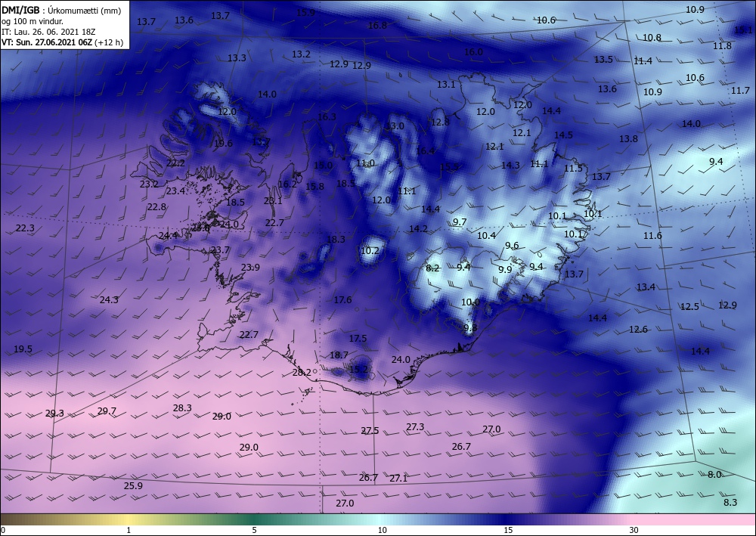Click the 8.2 value on Vatnajökull glacier
Image resolution: width=756 pixels, height=536 pixels.
(433, 268)
